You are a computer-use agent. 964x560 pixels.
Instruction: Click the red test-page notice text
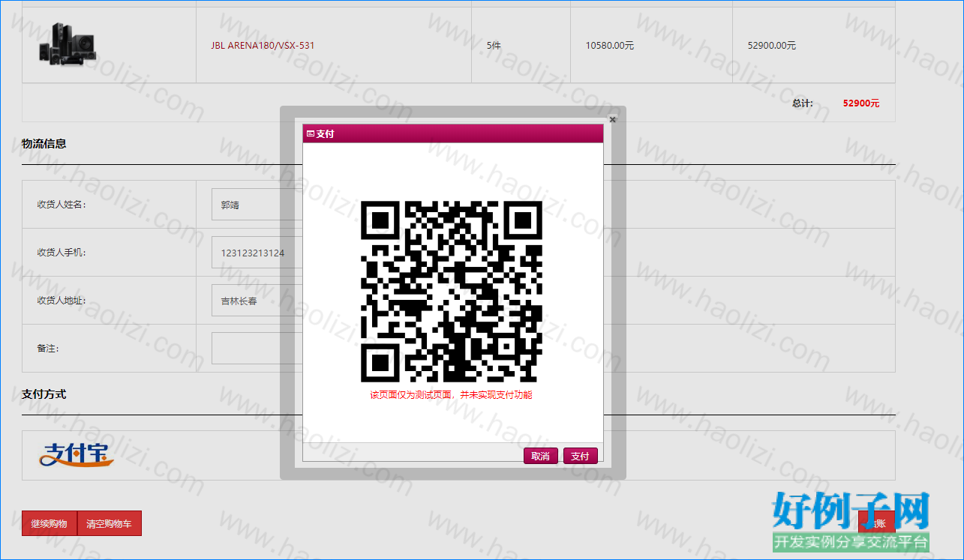click(451, 395)
